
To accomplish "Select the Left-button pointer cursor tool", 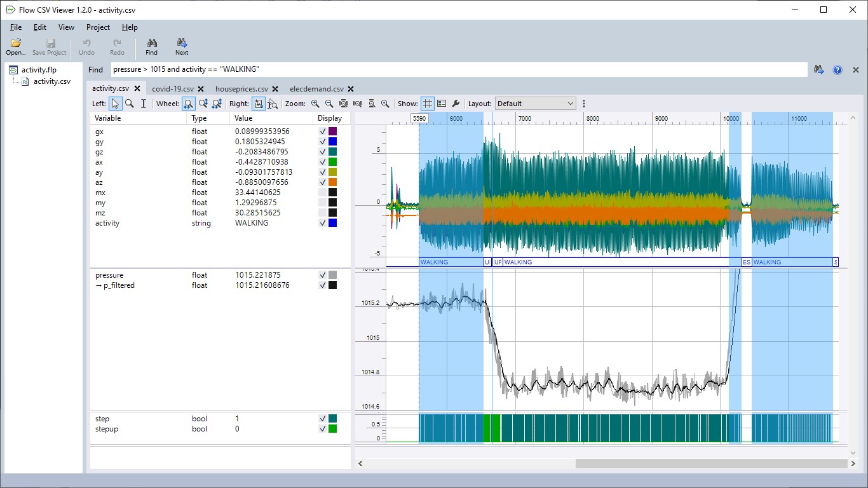I will (x=115, y=104).
